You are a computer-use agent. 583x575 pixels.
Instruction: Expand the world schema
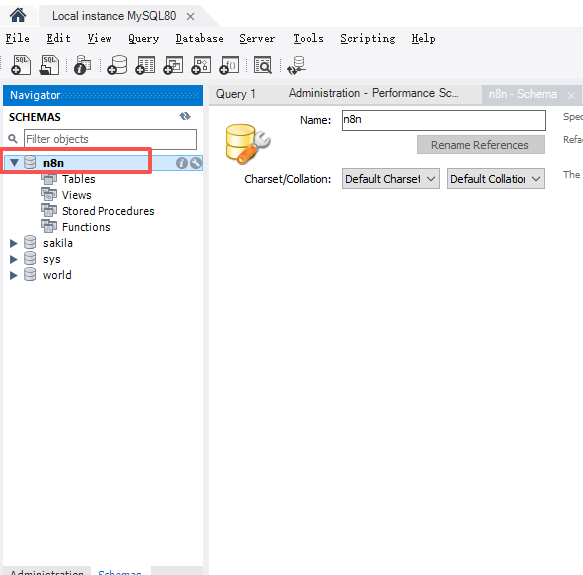(14, 275)
